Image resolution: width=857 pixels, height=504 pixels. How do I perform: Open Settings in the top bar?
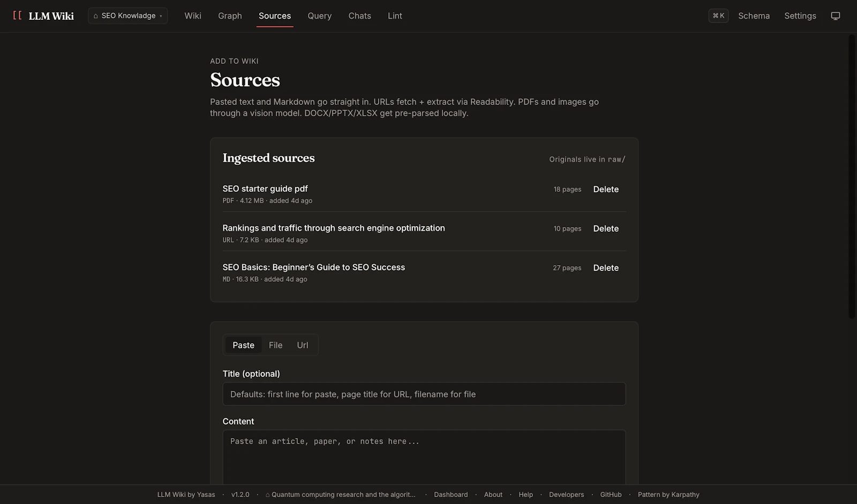800,16
